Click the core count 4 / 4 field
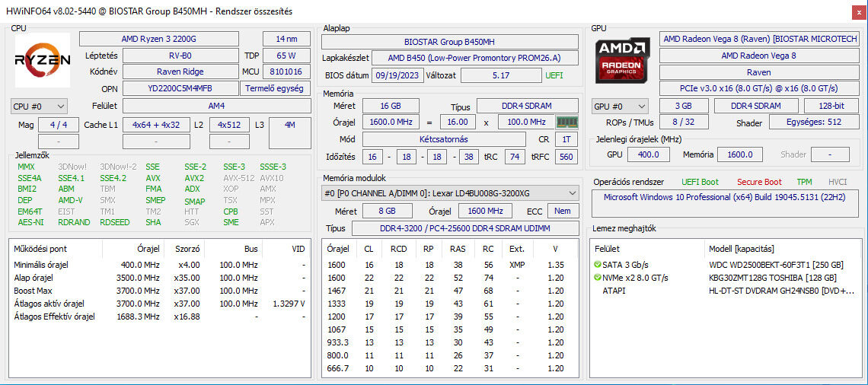The image size is (868, 385). coord(58,125)
